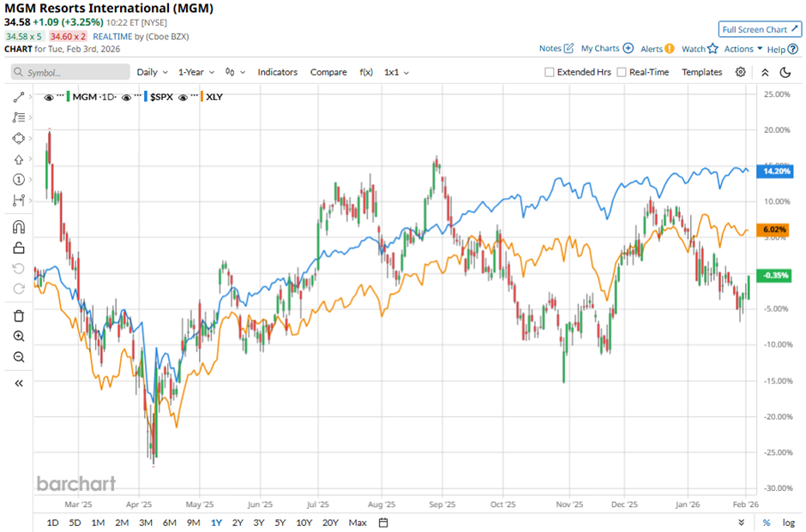Enable the magnet snap mode
The width and height of the screenshot is (806, 532).
[19, 227]
